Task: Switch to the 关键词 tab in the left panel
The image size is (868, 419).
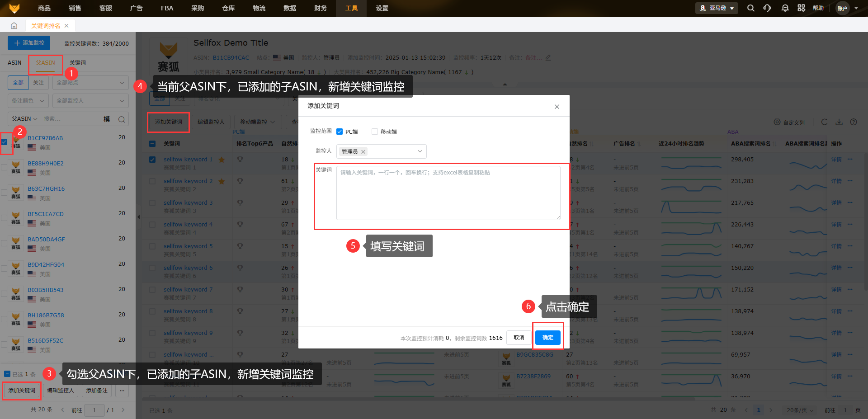Action: (78, 63)
